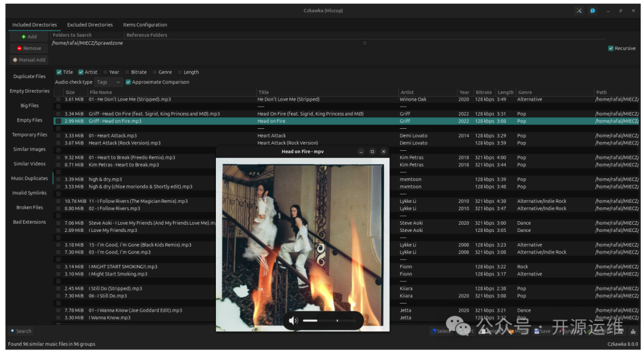Sort by the File Name column header
This screenshot has width=644, height=353.
[x=172, y=92]
